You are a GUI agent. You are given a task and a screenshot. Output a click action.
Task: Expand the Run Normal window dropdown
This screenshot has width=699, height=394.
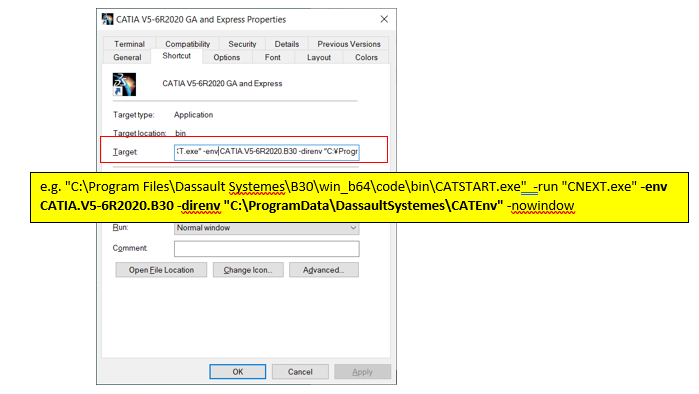267,228
